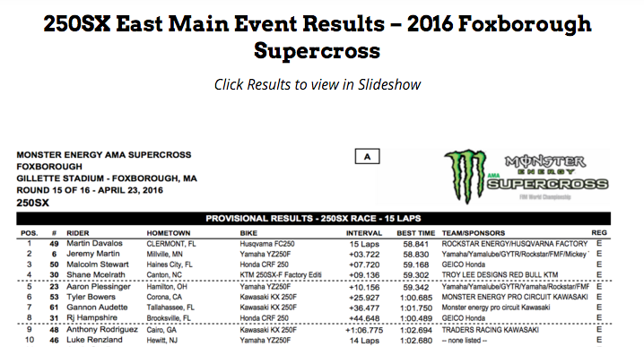The image size is (644, 347).
Task: Click the GEICO Honda team for Rj Hampshire
Action: (x=464, y=317)
